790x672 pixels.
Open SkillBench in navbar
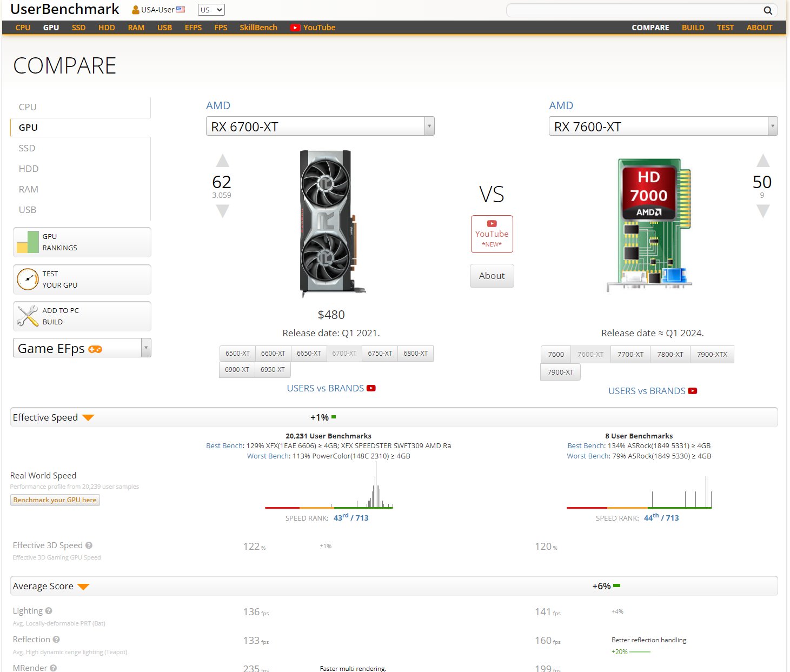tap(258, 28)
